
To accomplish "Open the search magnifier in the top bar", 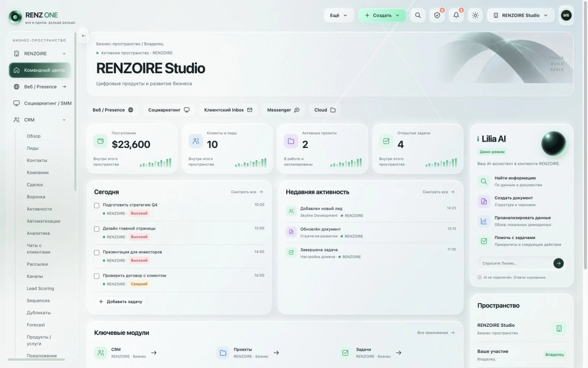I will (x=418, y=15).
